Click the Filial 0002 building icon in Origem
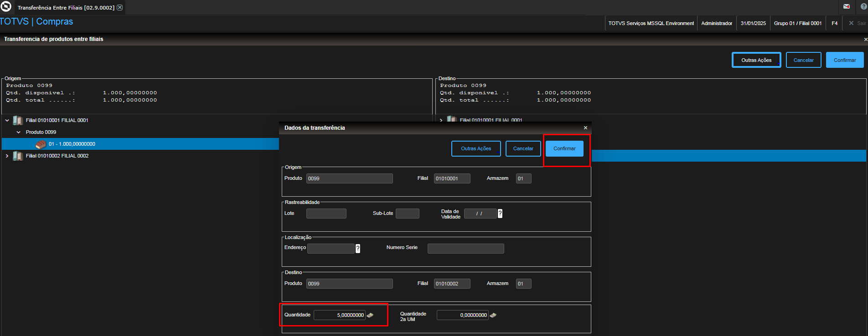868x336 pixels. (18, 156)
